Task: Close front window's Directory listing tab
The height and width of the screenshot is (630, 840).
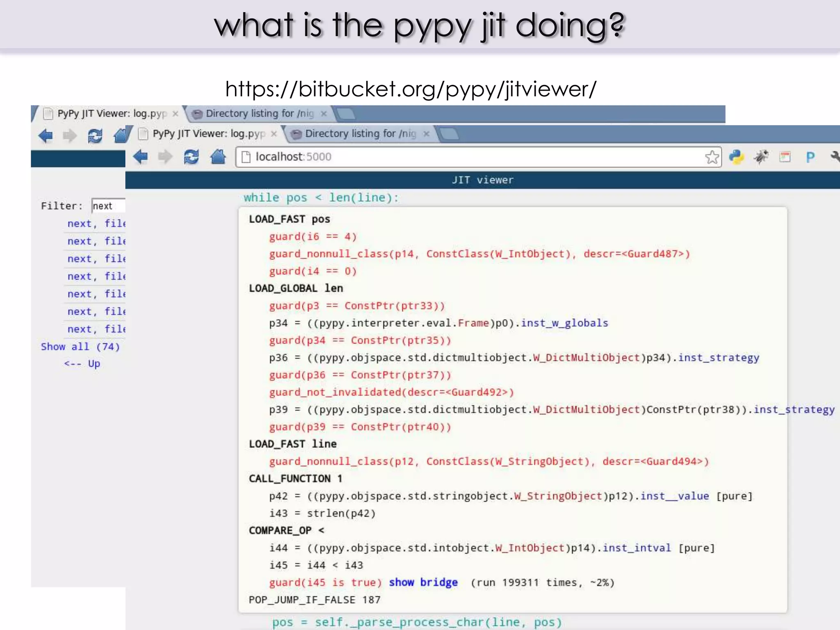Action: (x=427, y=134)
